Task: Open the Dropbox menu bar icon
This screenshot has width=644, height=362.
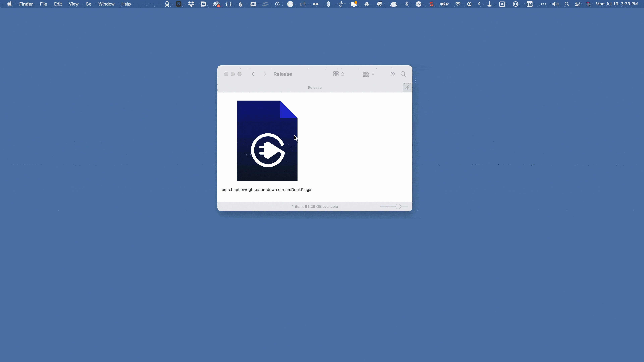Action: click(192, 4)
